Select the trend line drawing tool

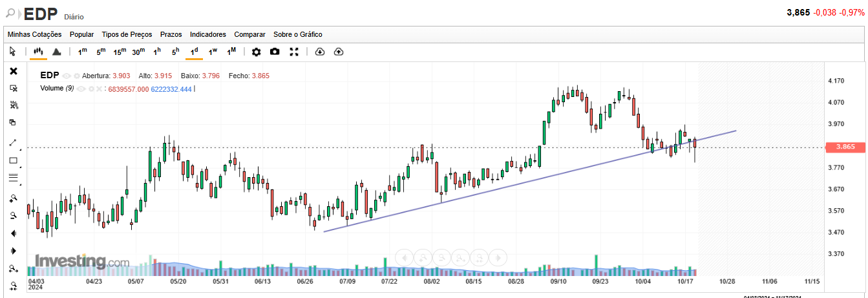tap(13, 143)
